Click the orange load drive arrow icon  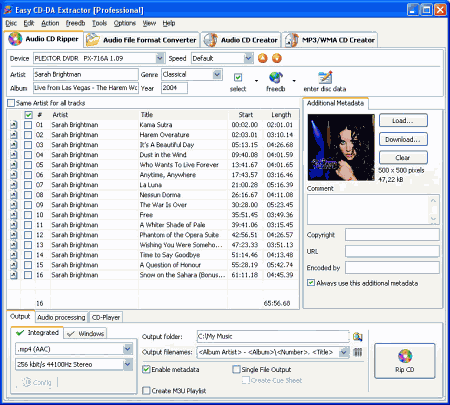(x=277, y=58)
